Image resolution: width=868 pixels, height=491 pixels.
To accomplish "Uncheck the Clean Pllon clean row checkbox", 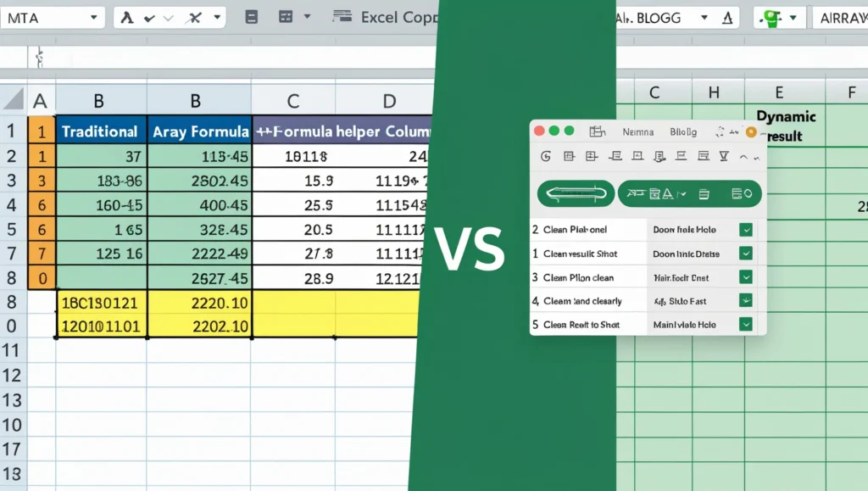I will click(746, 277).
